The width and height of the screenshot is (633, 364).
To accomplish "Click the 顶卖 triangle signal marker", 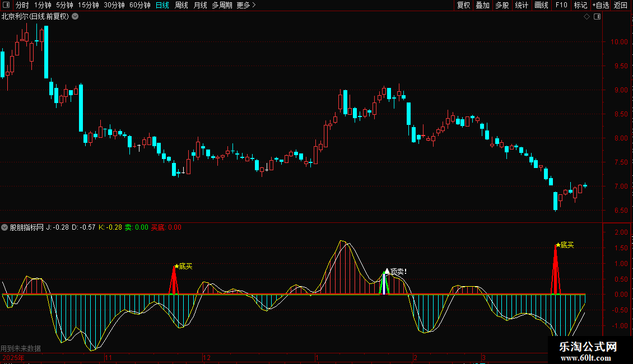I will pyautogui.click(x=387, y=271).
